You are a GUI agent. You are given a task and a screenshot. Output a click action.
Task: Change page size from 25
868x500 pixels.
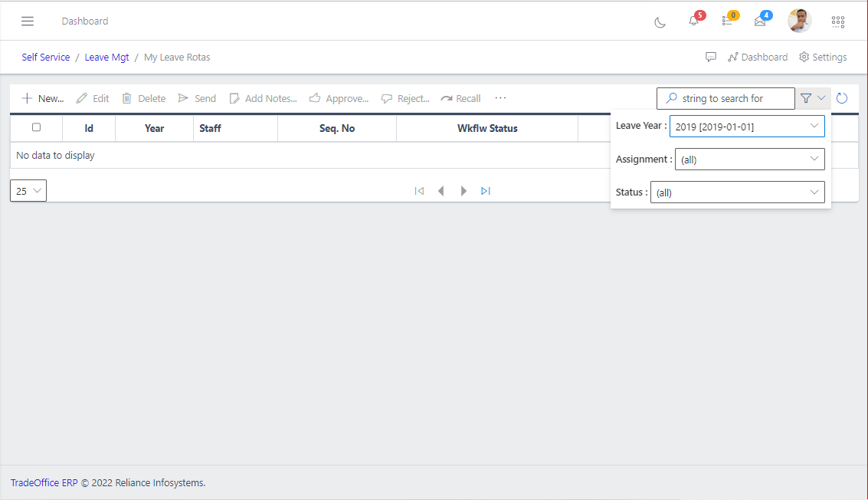click(28, 191)
